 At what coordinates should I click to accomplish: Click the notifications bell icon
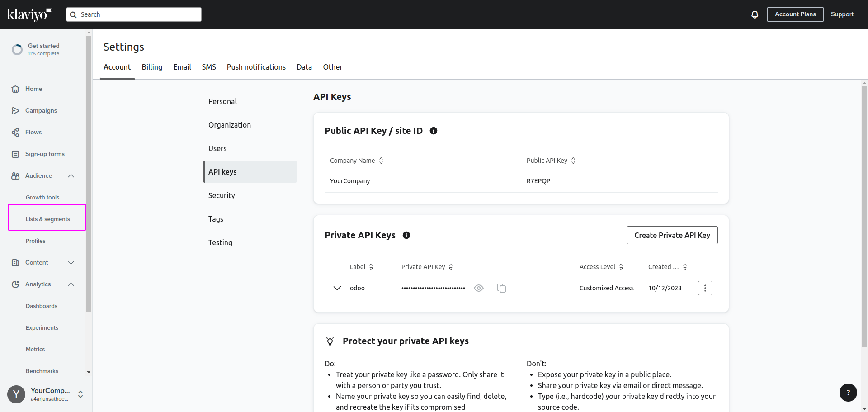click(755, 14)
